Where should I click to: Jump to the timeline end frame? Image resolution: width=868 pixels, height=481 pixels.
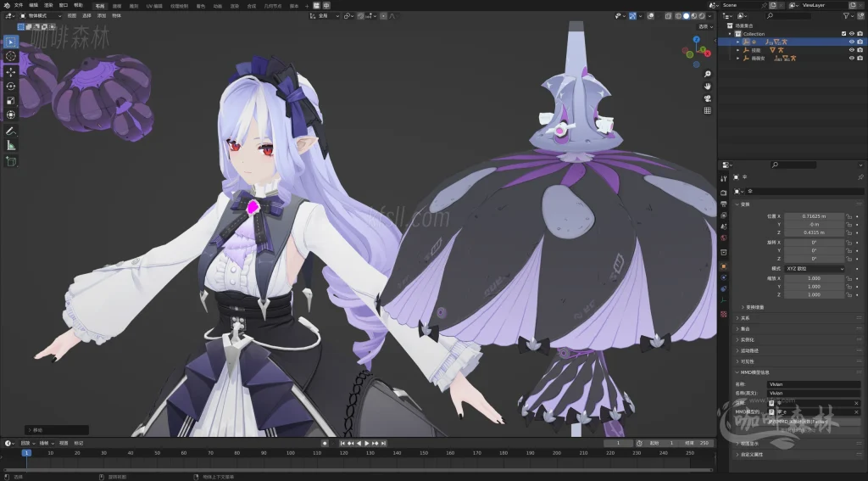(383, 444)
